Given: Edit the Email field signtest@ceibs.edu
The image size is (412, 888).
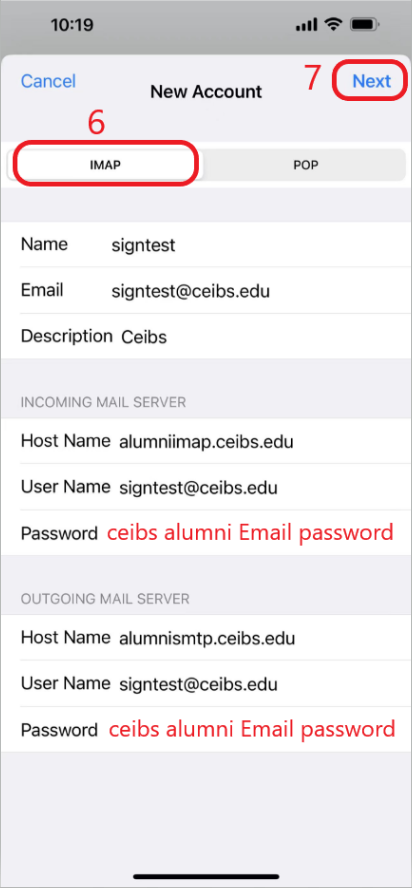Looking at the screenshot, I should point(206,291).
